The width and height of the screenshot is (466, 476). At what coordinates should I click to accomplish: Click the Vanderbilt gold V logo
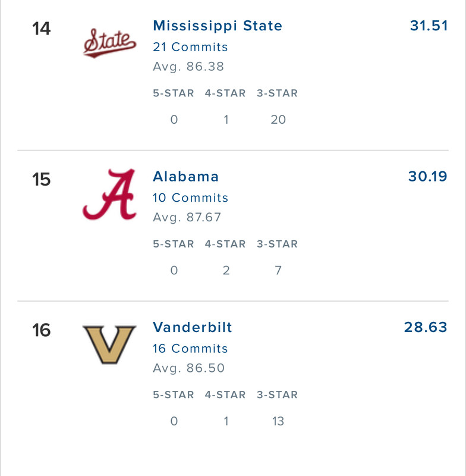point(109,345)
